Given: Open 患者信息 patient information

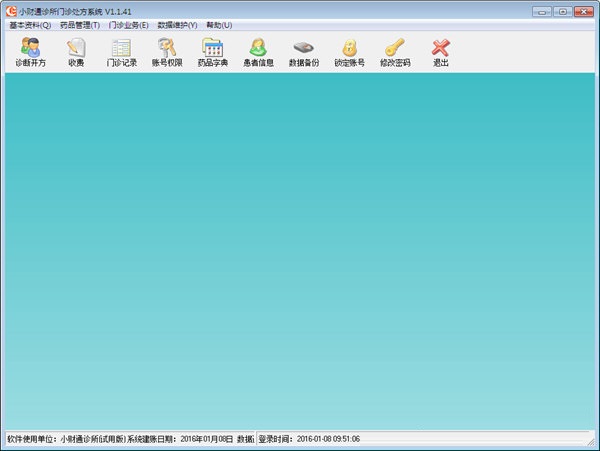Looking at the screenshot, I should [258, 52].
